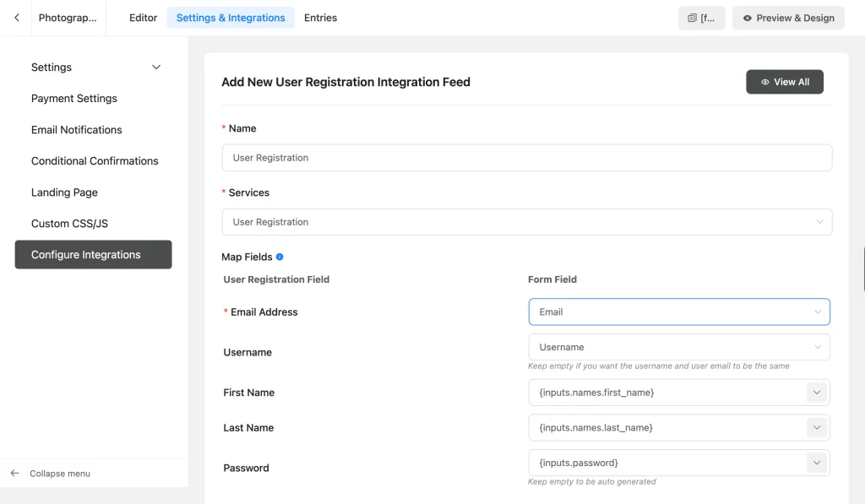This screenshot has width=865, height=504.
Task: Select Configure Integrations menu item
Action: point(93,255)
